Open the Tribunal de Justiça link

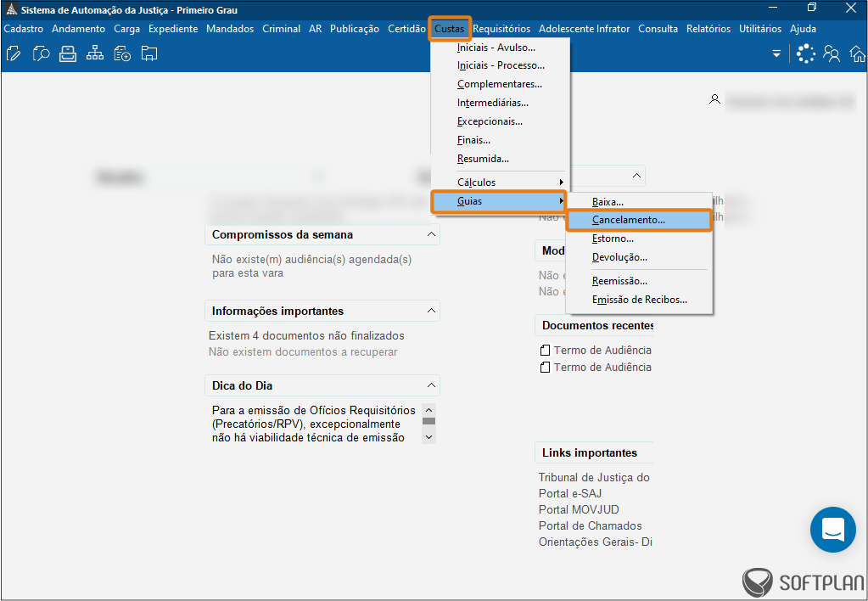[594, 477]
